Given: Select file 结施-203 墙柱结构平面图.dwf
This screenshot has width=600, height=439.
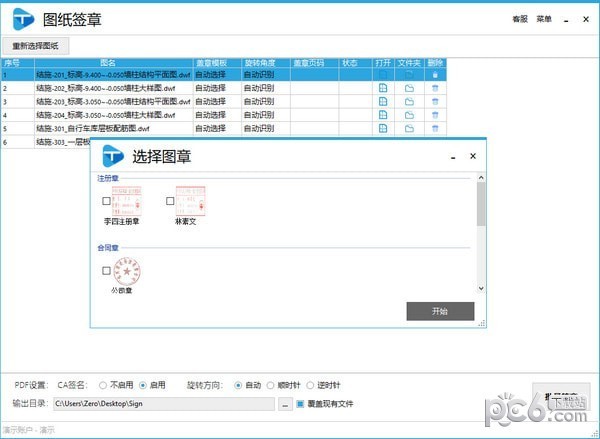Looking at the screenshot, I should [x=113, y=101].
